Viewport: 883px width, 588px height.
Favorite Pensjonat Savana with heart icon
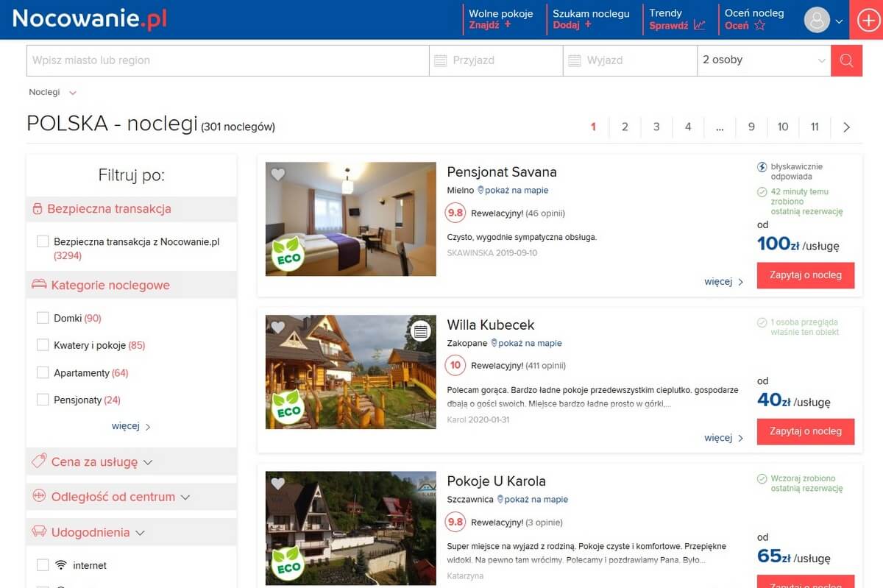[278, 175]
